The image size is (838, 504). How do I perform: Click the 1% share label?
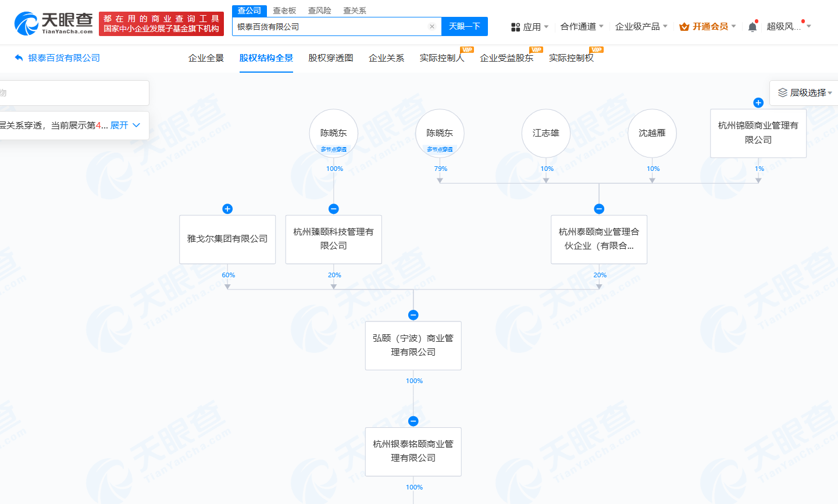pos(759,169)
